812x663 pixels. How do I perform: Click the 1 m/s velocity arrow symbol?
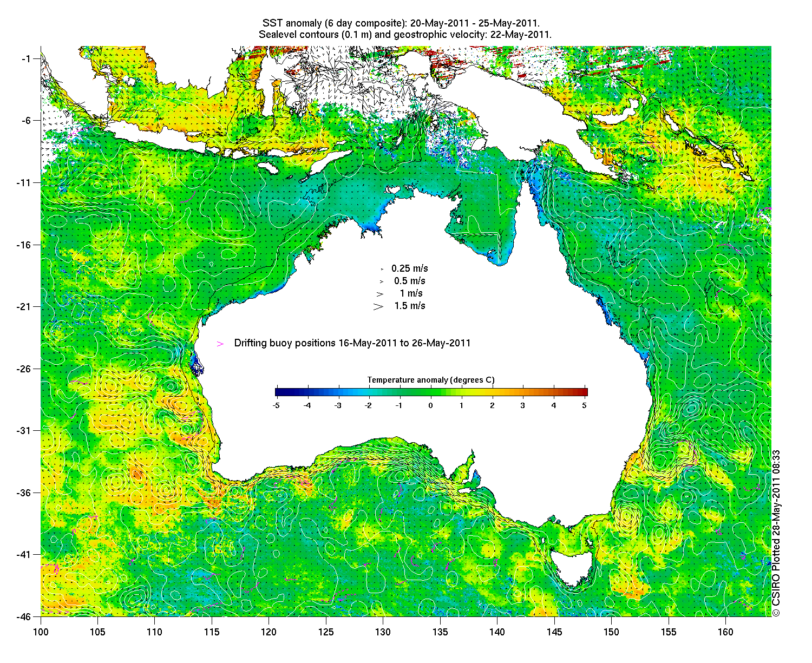click(x=379, y=294)
